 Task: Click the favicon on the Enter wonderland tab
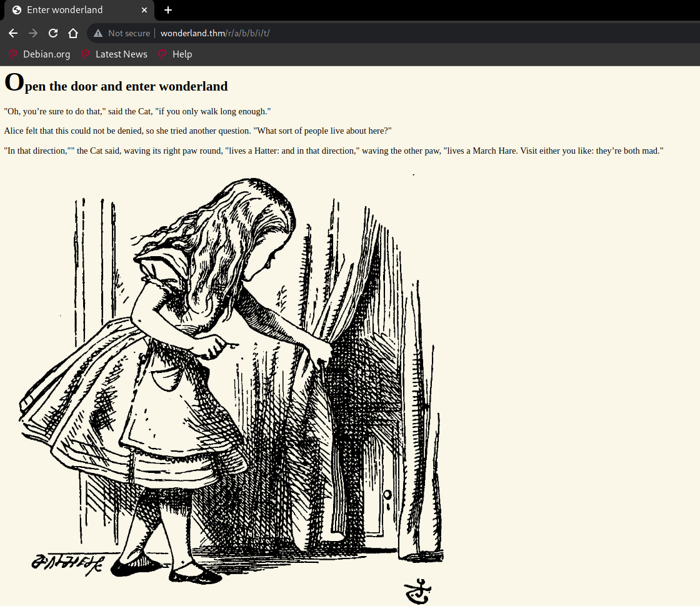tap(17, 10)
